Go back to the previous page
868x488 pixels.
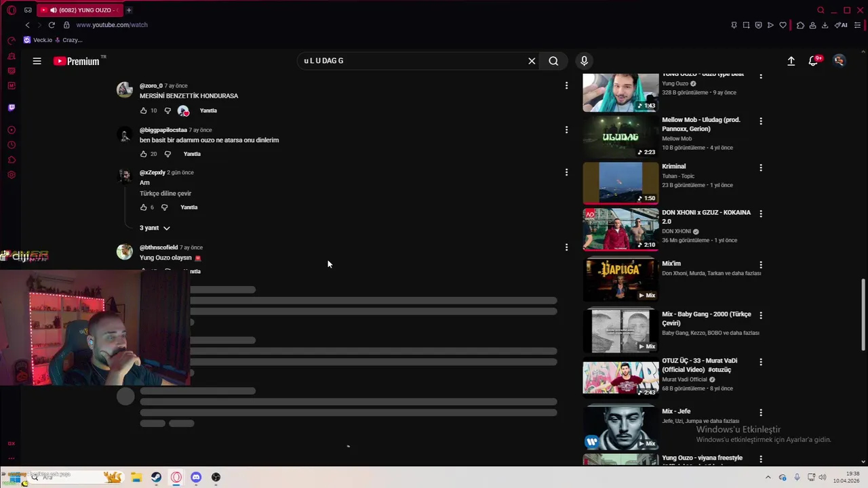[27, 25]
